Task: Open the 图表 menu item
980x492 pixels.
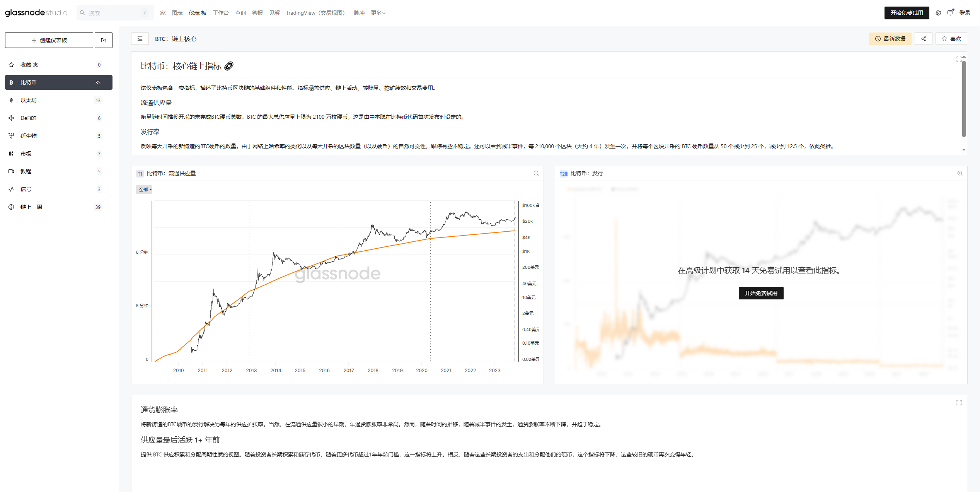Action: tap(177, 13)
